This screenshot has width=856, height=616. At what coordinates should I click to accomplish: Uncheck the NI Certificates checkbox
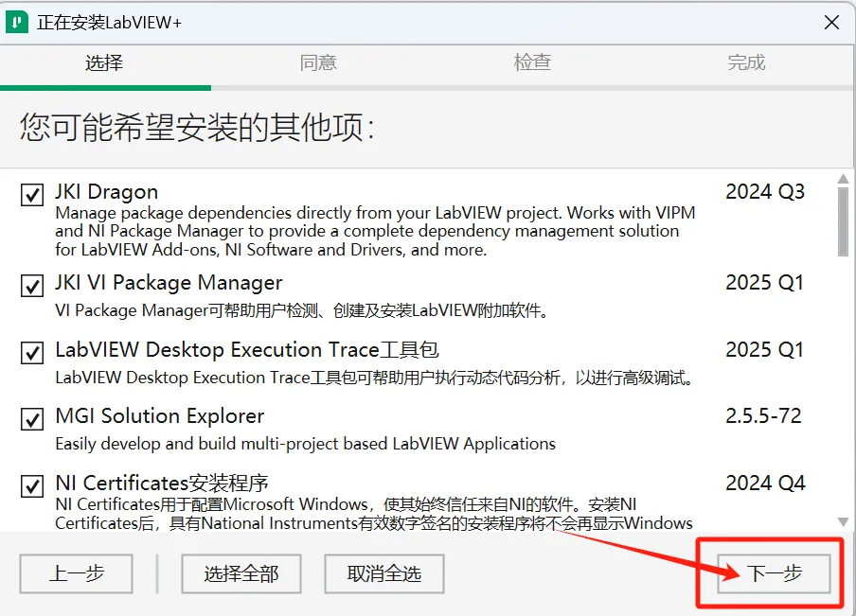(x=32, y=485)
